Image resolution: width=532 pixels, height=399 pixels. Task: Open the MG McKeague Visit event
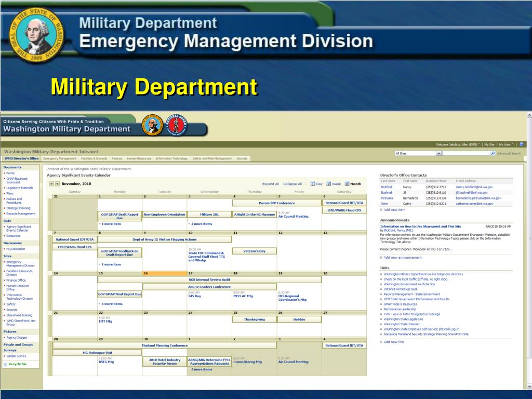97,353
